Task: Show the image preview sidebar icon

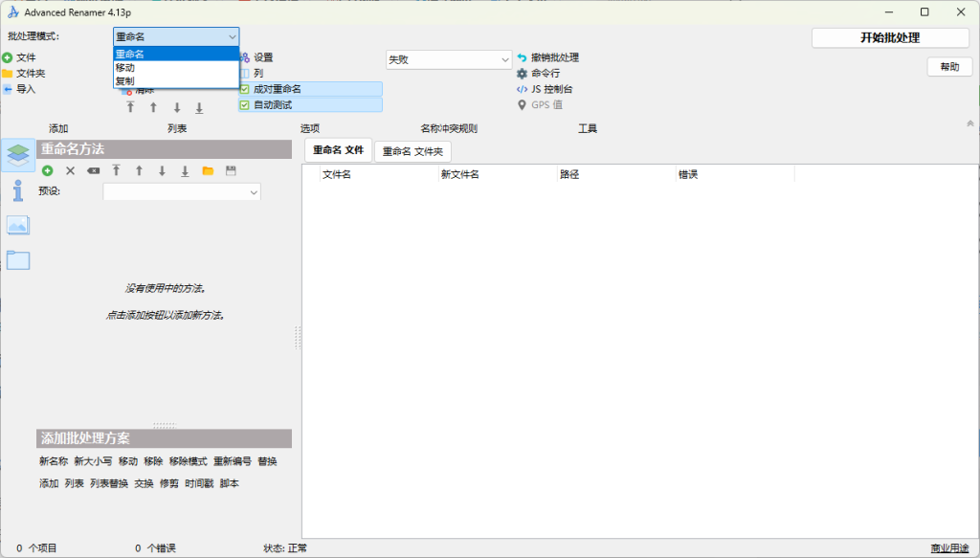Action: 18,225
